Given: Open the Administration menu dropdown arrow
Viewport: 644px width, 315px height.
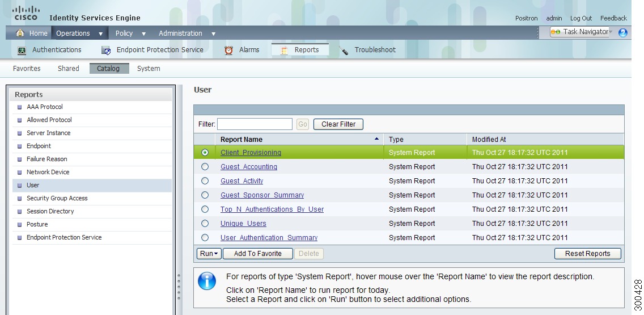Looking at the screenshot, I should [213, 33].
